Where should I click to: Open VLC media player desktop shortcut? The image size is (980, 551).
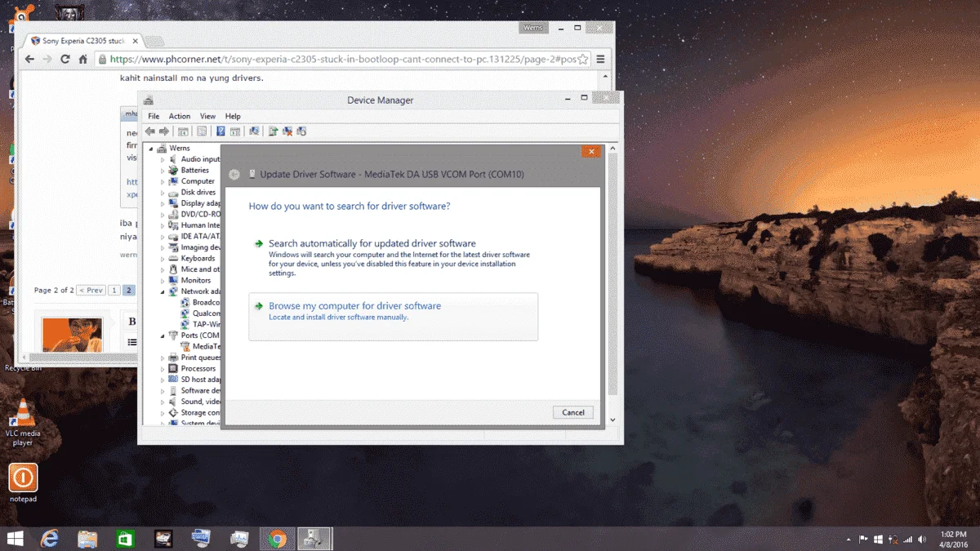click(x=24, y=423)
